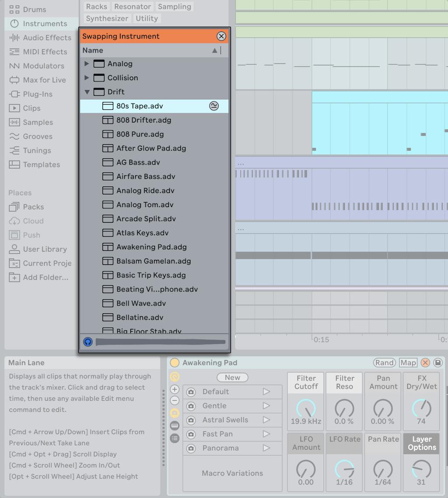Screen dimensions: 448x498
Task: Collapse the Drift folder
Action: pos(87,92)
